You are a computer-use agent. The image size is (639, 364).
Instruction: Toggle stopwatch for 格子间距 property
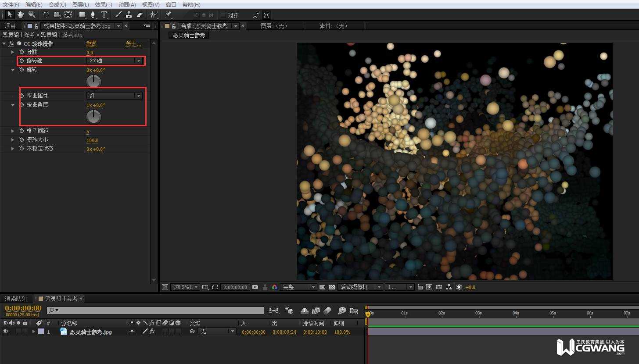pos(22,131)
